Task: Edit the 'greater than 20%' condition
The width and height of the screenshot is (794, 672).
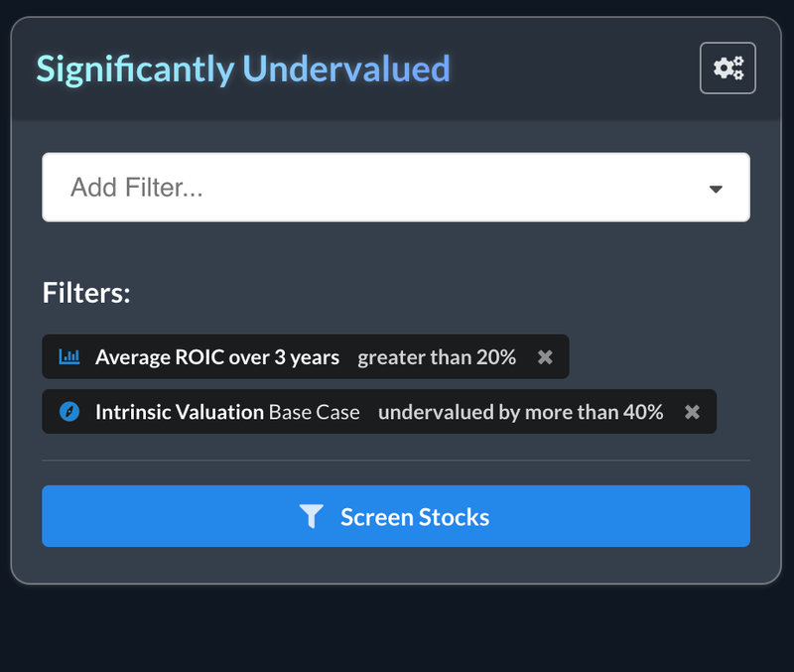Action: pos(437,357)
